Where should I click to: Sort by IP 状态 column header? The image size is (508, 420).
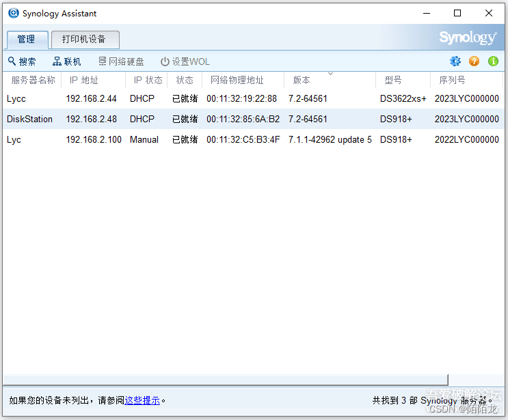click(146, 80)
